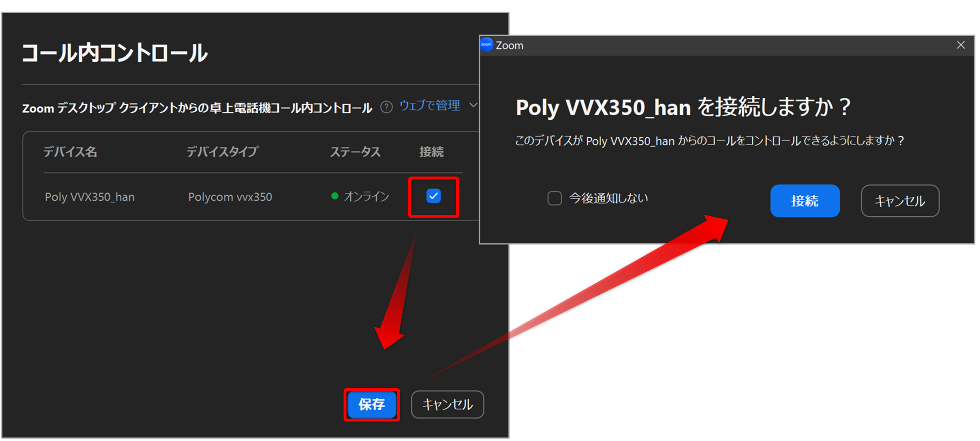Screen dimensions: 980x441
Task: Close the Zoom connection dialog
Action: click(x=961, y=45)
